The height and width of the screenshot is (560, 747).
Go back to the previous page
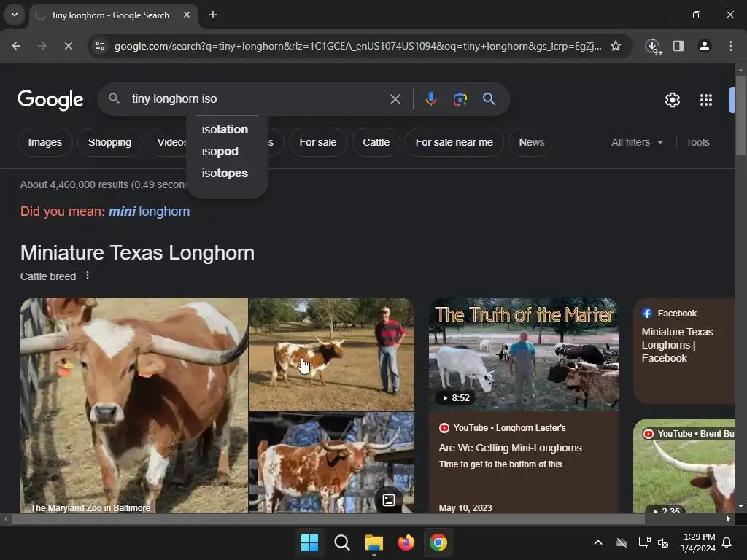16,46
